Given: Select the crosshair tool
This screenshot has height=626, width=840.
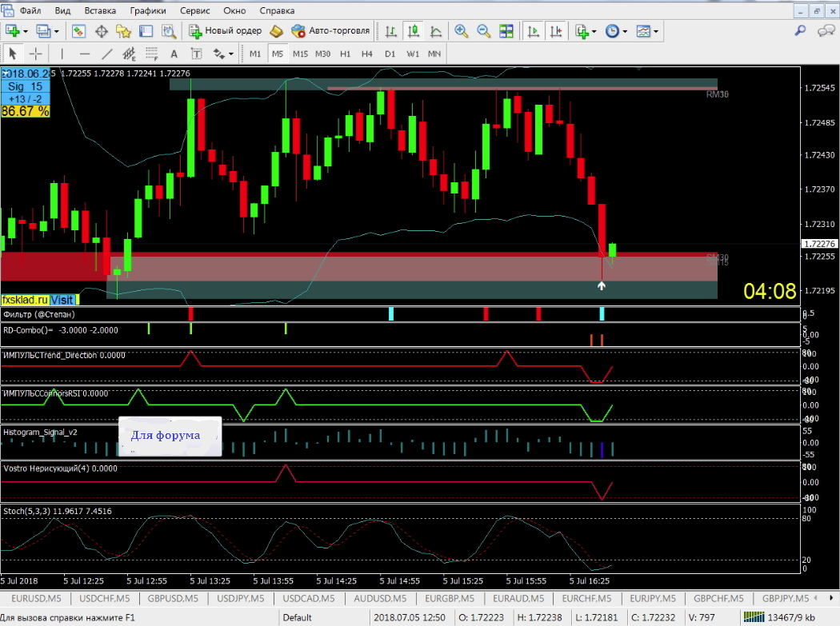Looking at the screenshot, I should point(35,54).
